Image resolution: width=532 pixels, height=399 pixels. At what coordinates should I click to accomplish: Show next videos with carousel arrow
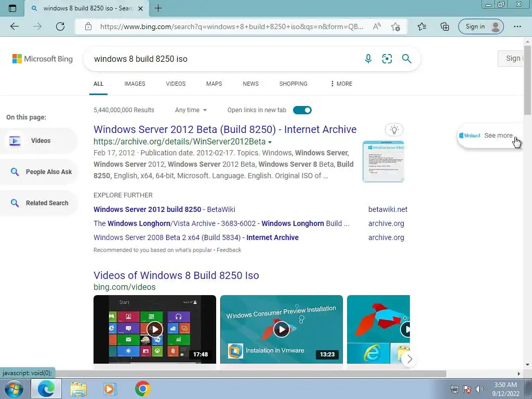click(x=409, y=359)
